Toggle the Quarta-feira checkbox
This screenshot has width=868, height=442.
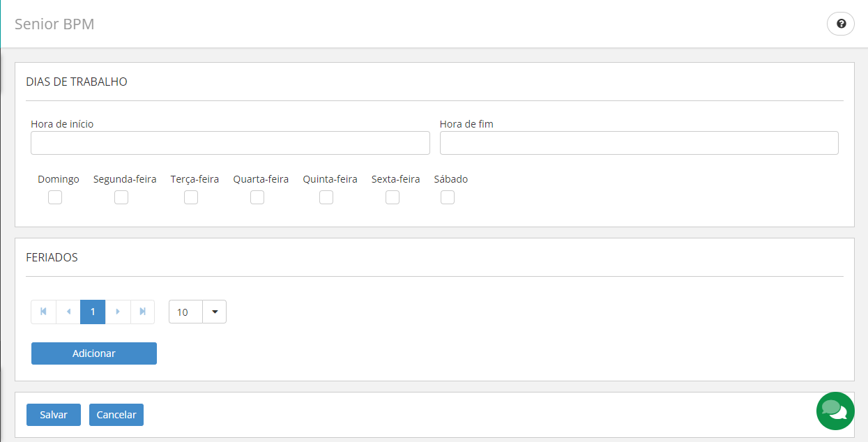(257, 197)
